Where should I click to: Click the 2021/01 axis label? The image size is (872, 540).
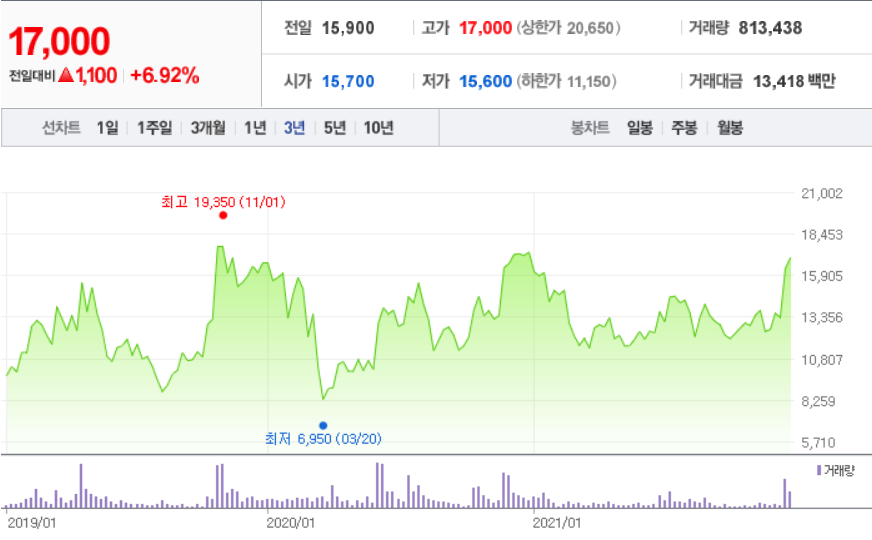click(557, 523)
